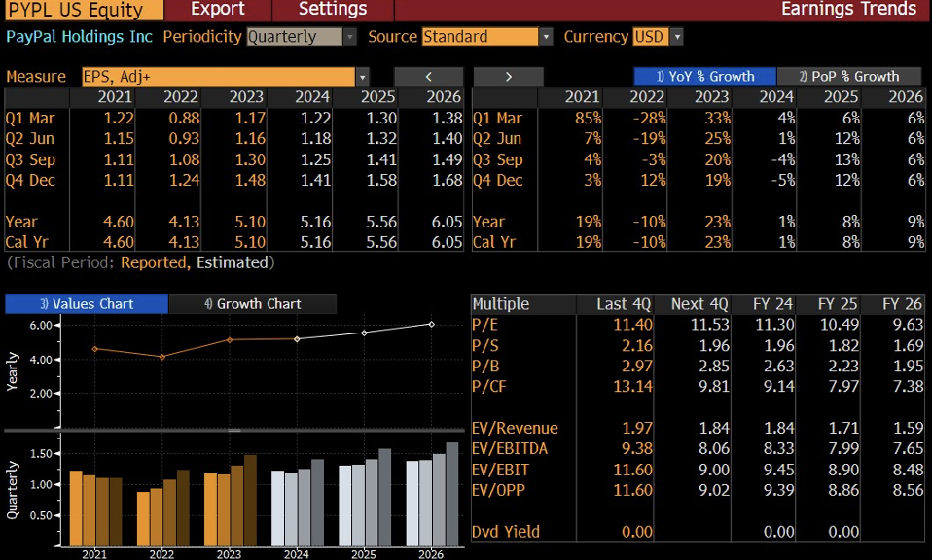Click the Reported legend label
932x560 pixels.
click(x=154, y=262)
